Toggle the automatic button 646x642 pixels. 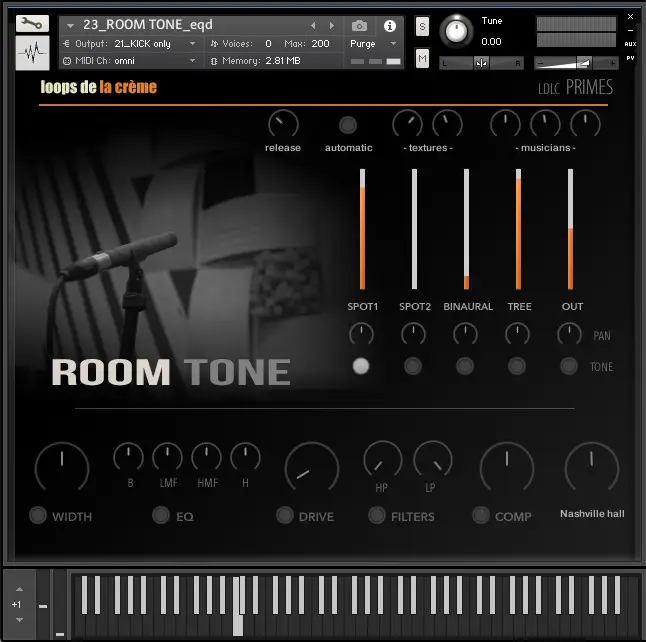(x=348, y=125)
